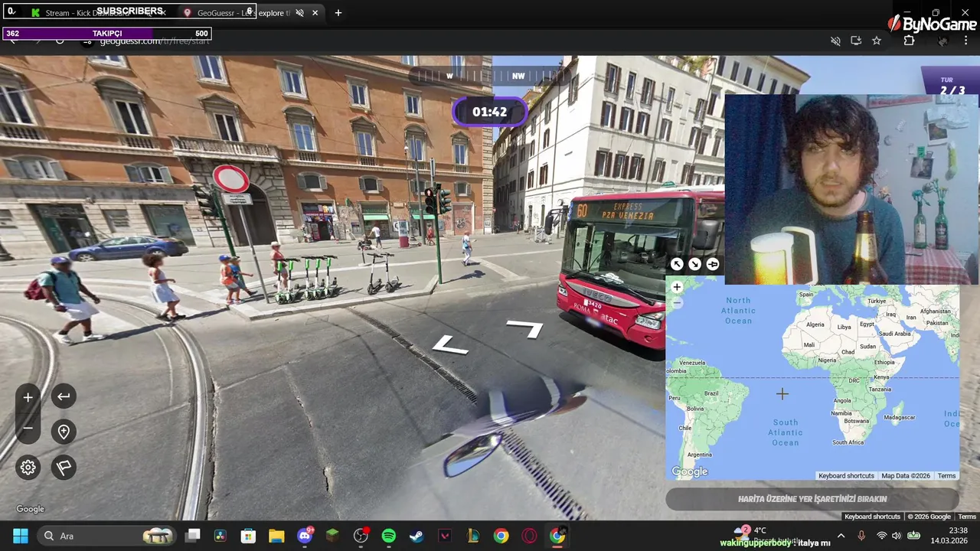Enlarge the guess map with up-left arrow
Image resolution: width=980 pixels, height=551 pixels.
click(x=677, y=264)
